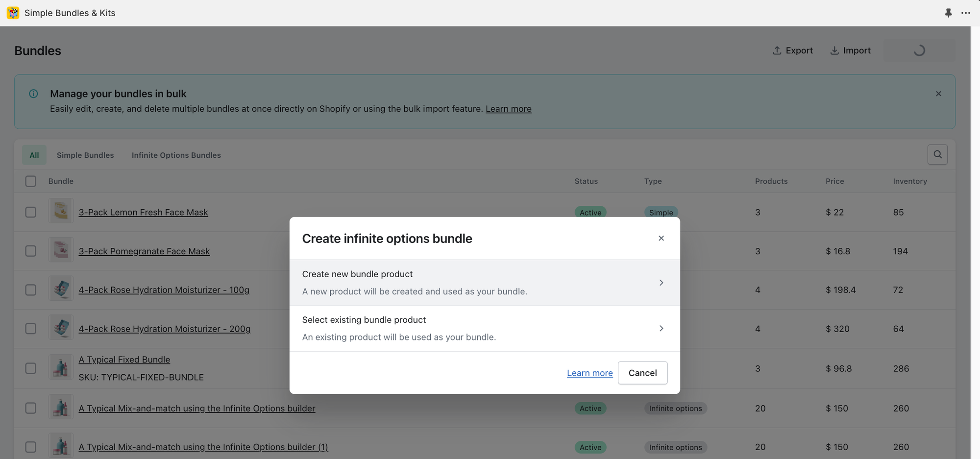The image size is (980, 459).
Task: Click the inventory value 286
Action: coord(901,368)
